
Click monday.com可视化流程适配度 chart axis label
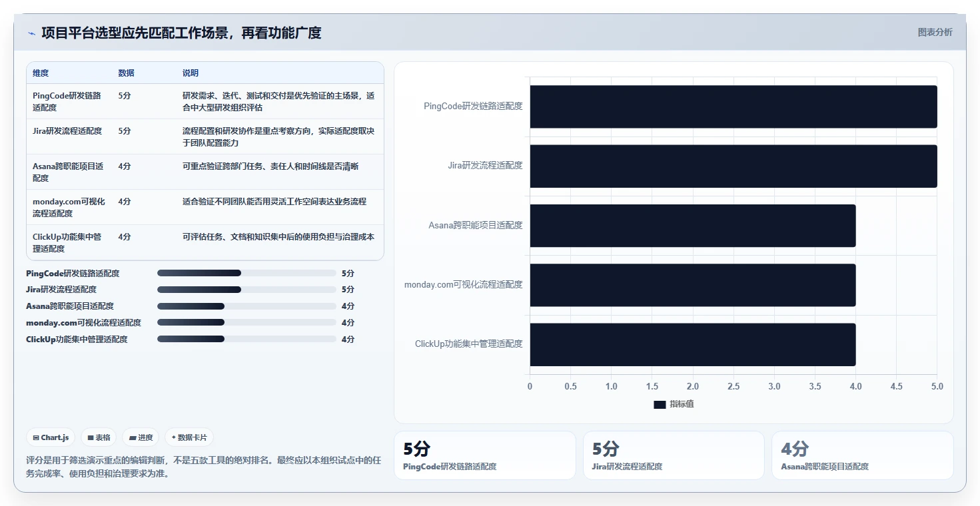tap(464, 284)
